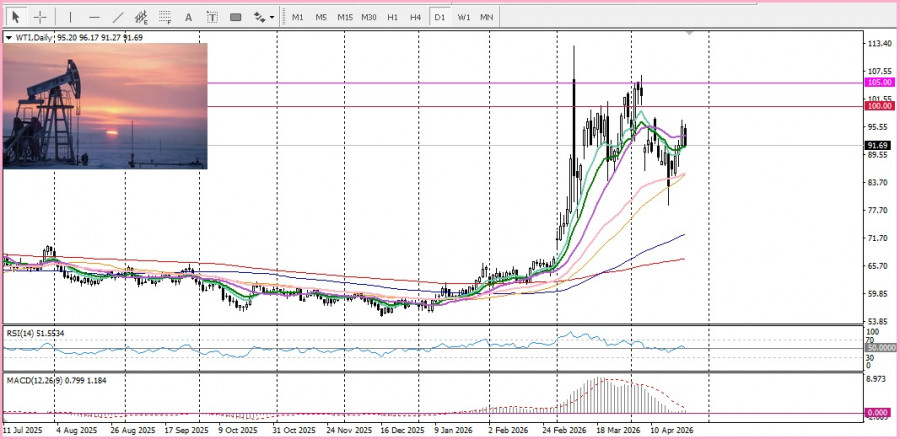Select the MN monthly timeframe

(487, 17)
